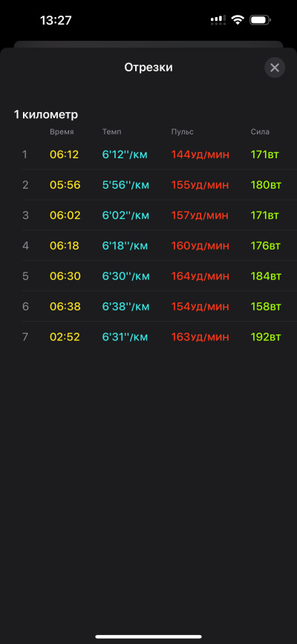Select the Сила column header
Screen dimensions: 297x644
coord(260,131)
